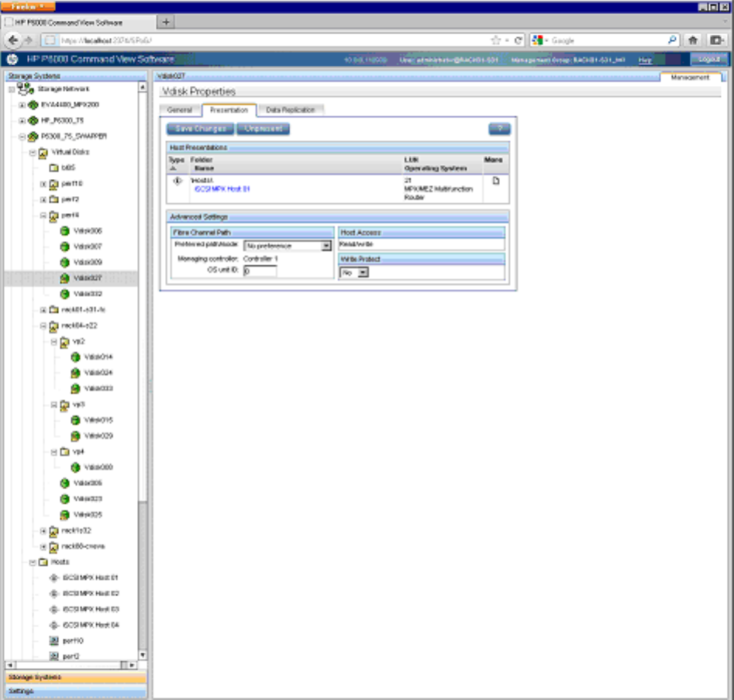Screen dimensions: 734x700
Task: Click the Logout button
Action: tap(708, 60)
